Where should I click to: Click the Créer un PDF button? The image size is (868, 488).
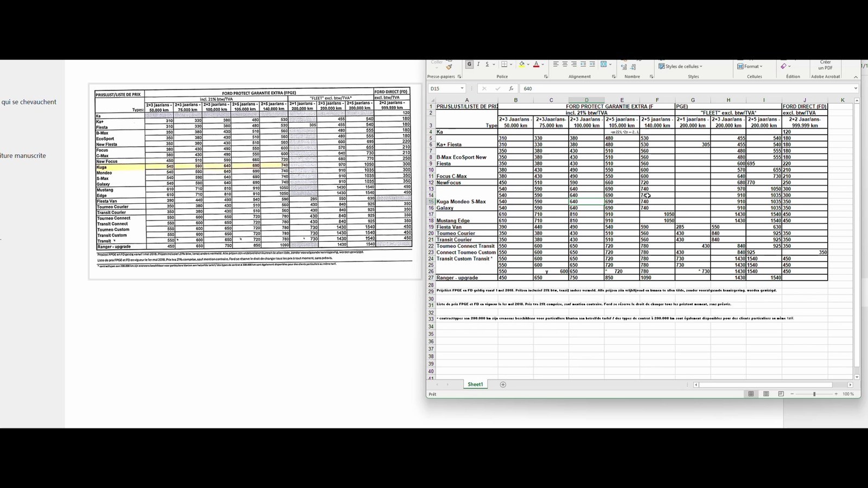tap(825, 65)
